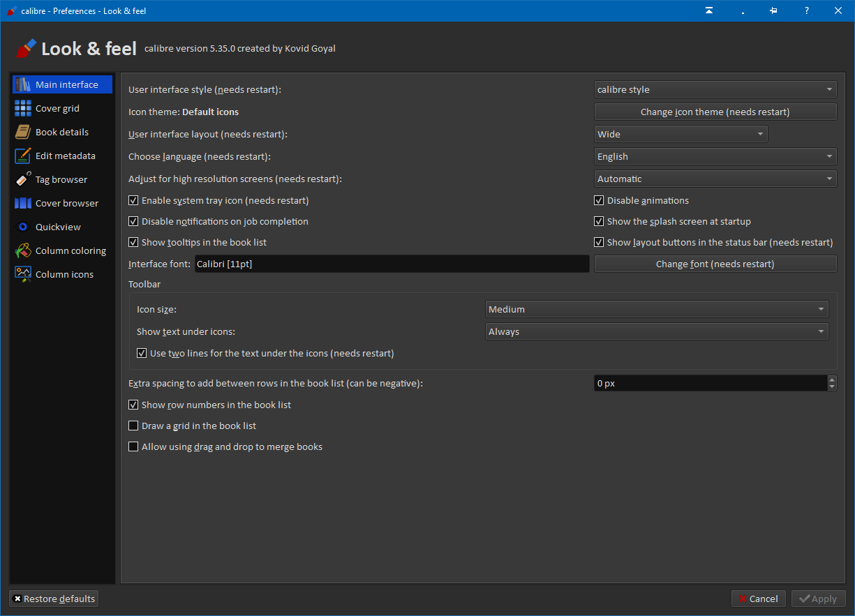
Task: Enable Allow using drag and drop to merge books
Action: 133,446
